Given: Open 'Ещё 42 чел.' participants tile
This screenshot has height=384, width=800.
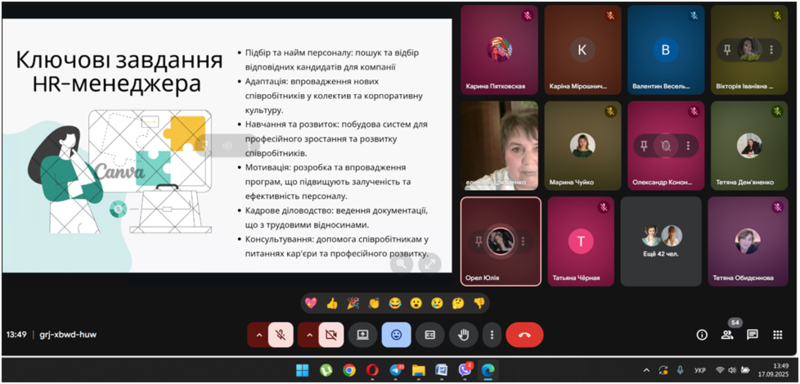Looking at the screenshot, I should pyautogui.click(x=661, y=241).
